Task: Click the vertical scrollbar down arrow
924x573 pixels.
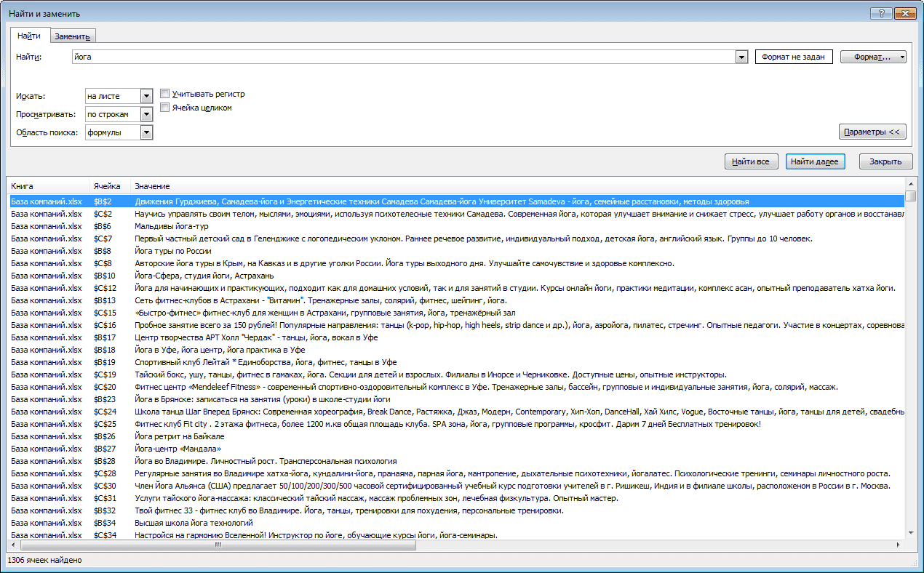Action: coord(911,533)
